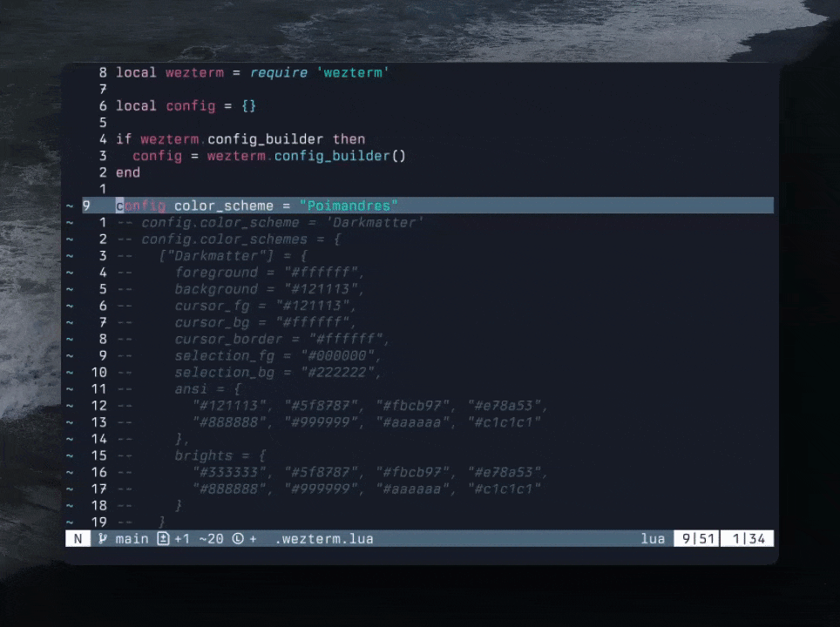Click 'config_builder()' function call
Viewport: 840px width, 627px height.
[340, 156]
